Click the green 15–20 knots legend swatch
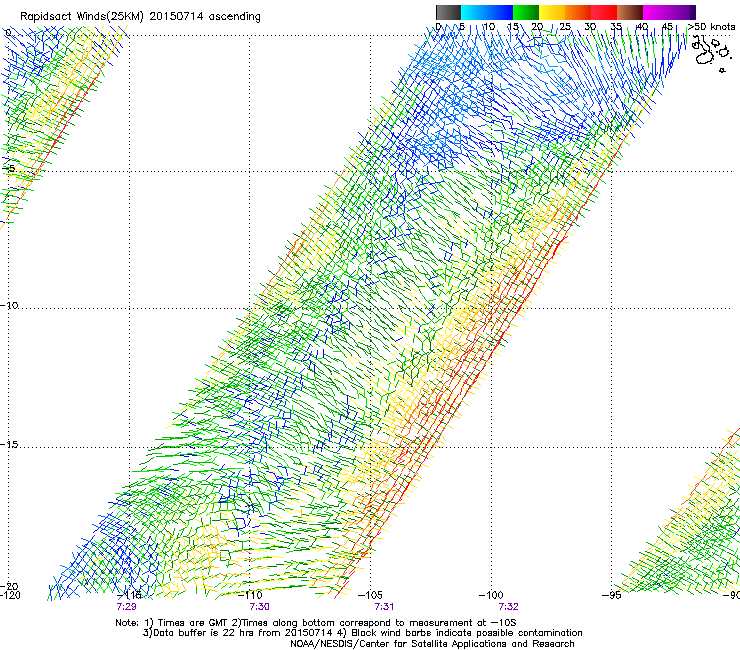 526,12
